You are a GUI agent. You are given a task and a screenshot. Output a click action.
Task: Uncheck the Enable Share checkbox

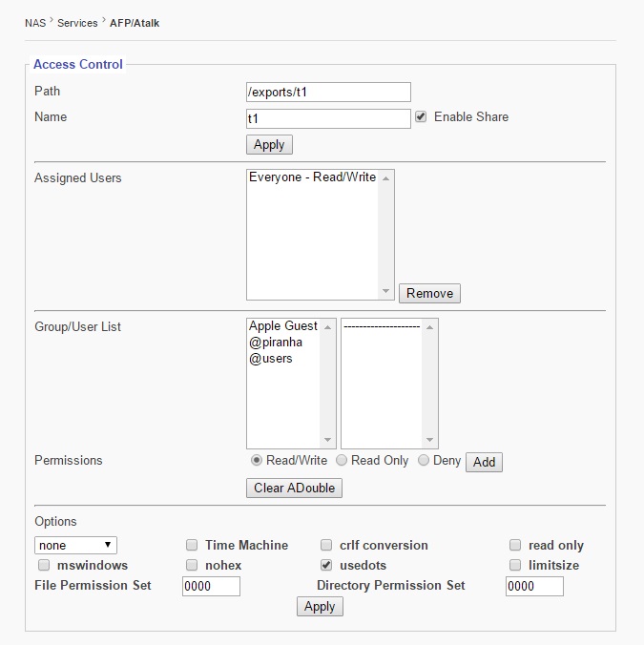pos(421,116)
